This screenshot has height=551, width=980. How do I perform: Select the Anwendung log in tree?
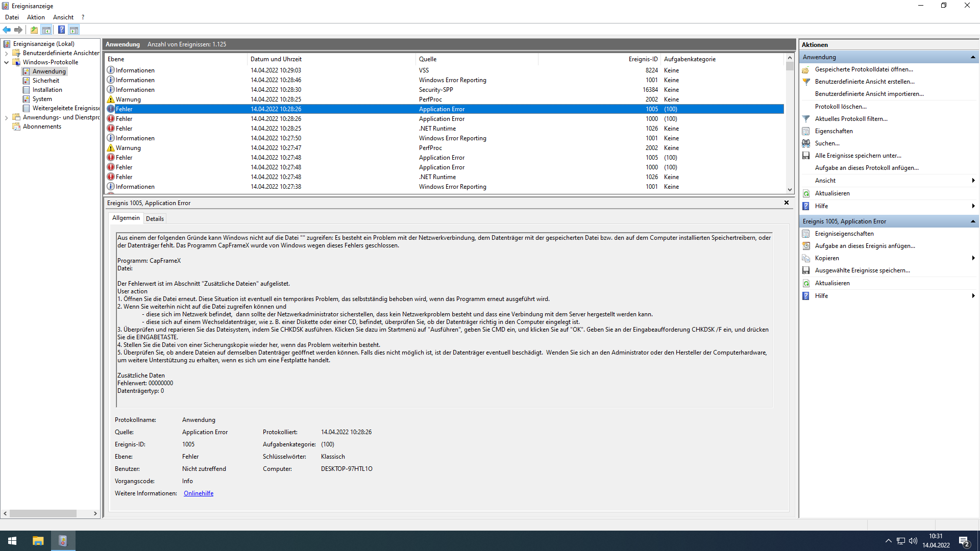point(49,71)
